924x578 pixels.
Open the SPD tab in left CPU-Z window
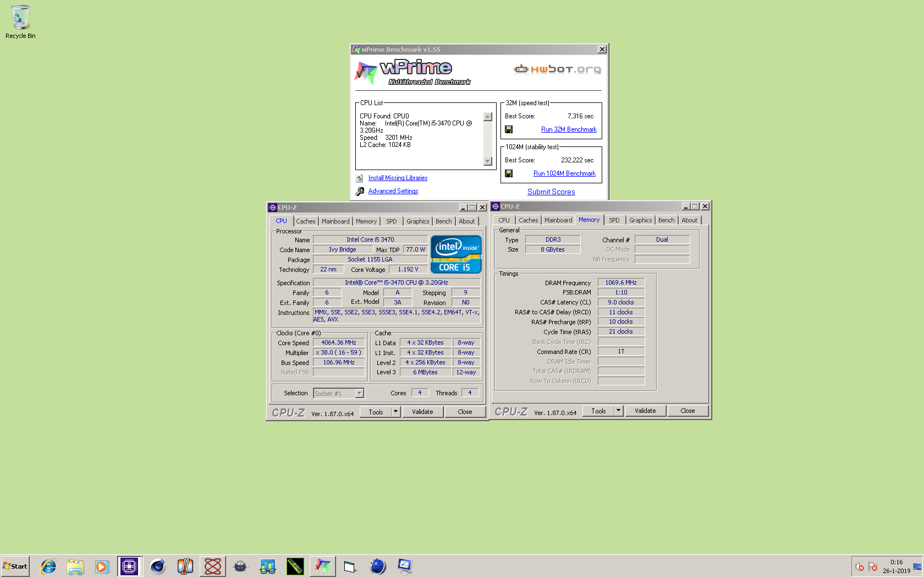(x=392, y=221)
